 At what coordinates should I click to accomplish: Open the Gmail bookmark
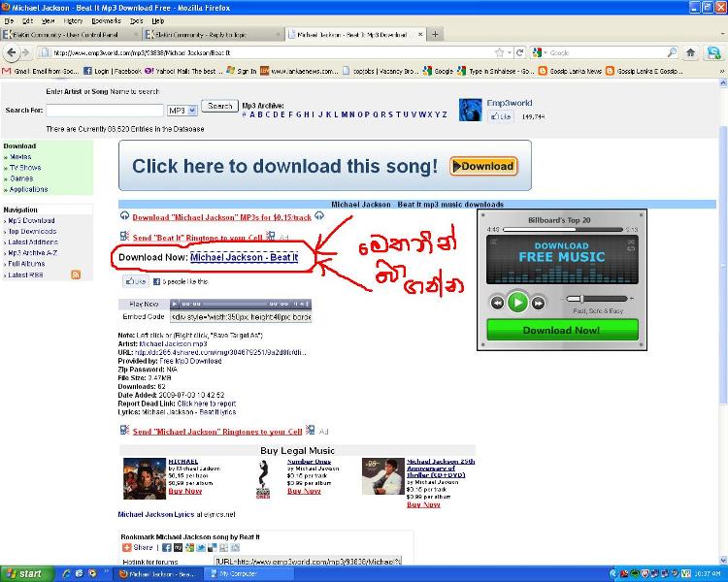point(41,71)
